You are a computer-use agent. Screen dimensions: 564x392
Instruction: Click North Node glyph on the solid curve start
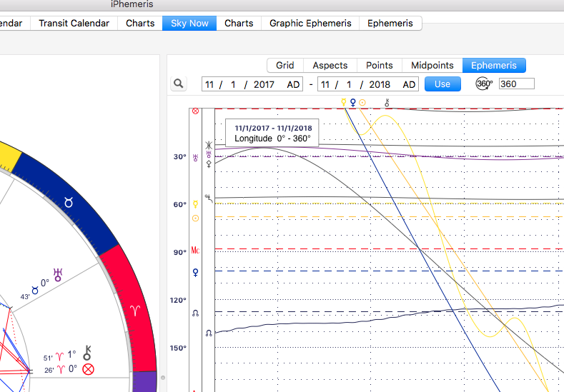point(209,333)
